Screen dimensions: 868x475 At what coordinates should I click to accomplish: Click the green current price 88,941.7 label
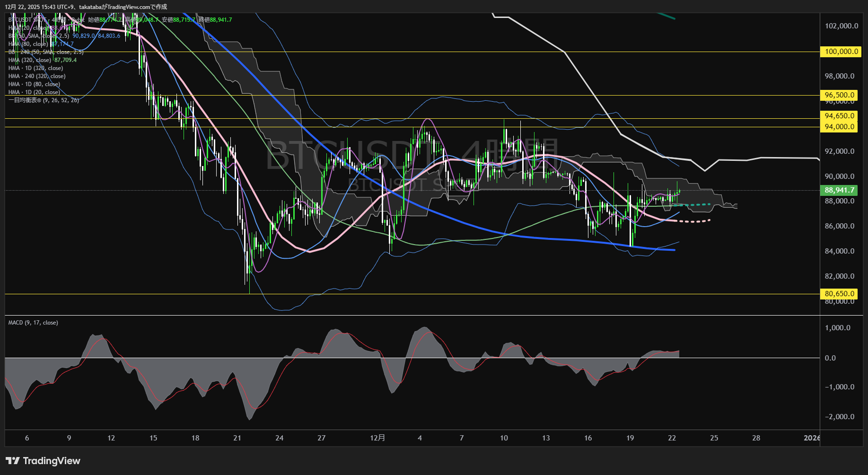(x=839, y=190)
